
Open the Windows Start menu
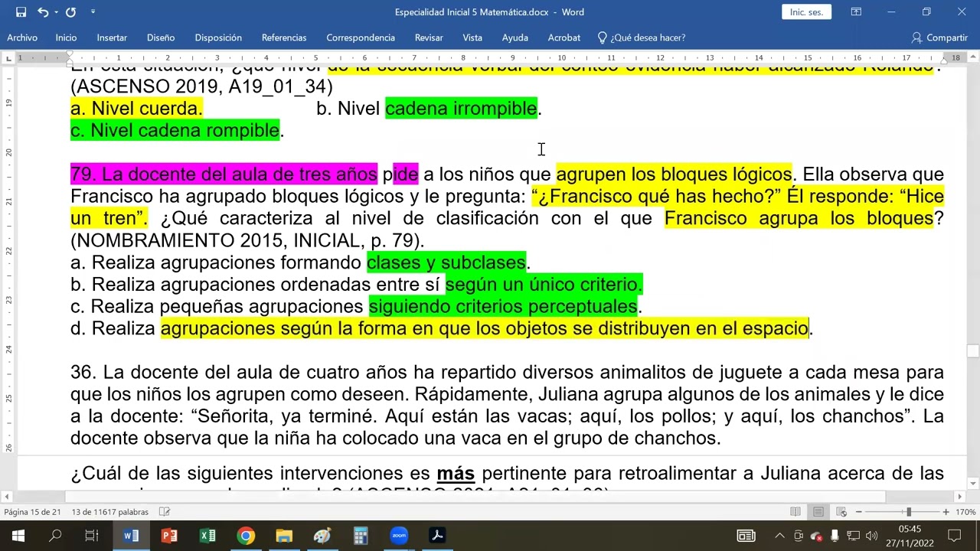(x=18, y=536)
